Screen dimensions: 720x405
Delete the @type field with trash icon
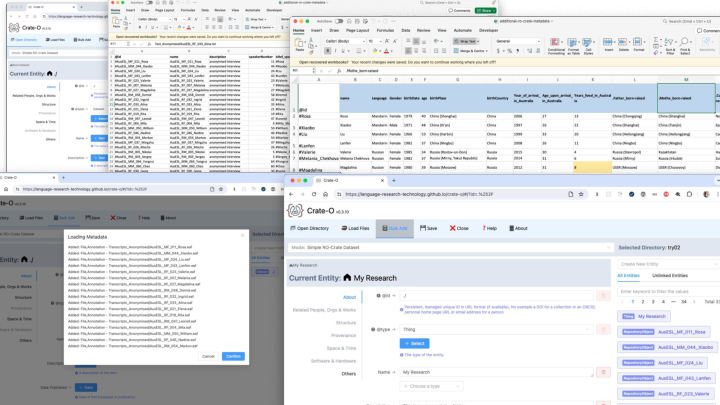click(x=603, y=330)
